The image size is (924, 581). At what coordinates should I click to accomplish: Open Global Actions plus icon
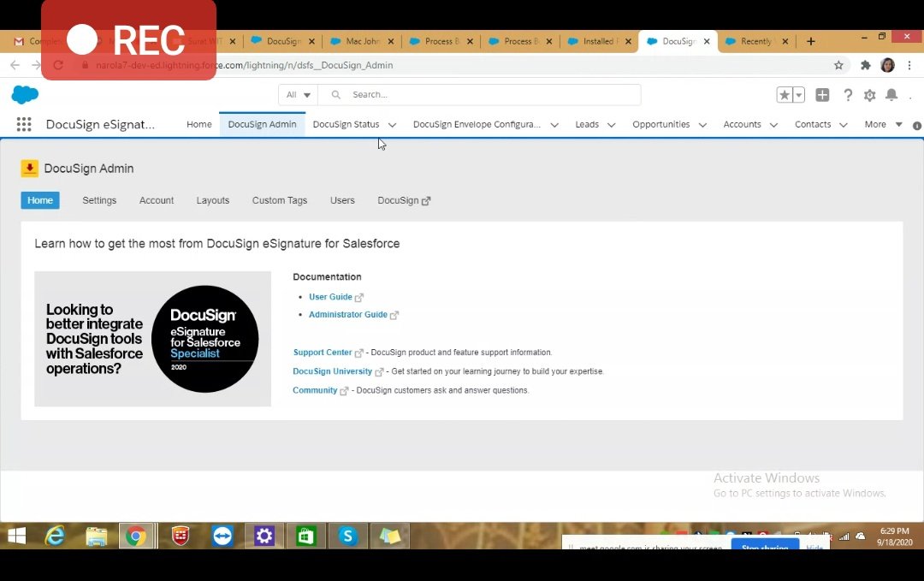tap(822, 95)
